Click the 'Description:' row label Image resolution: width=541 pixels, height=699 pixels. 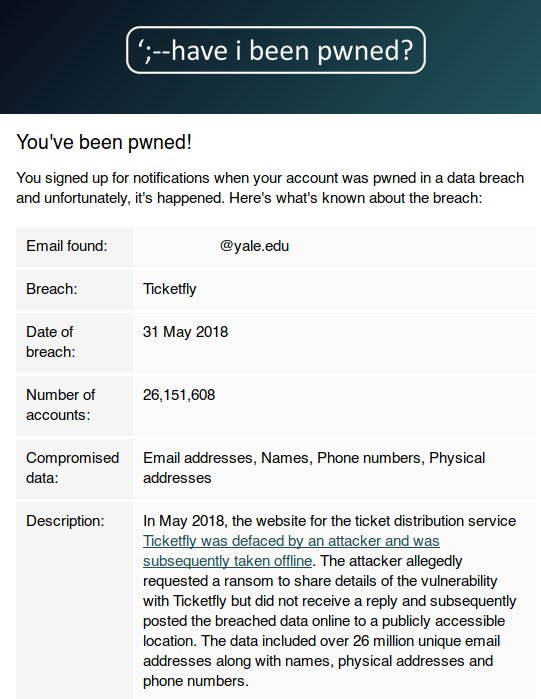click(65, 521)
